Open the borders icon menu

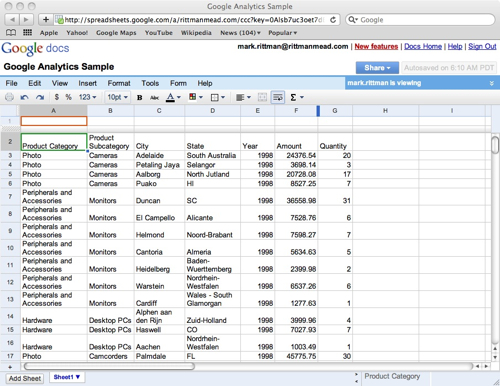point(218,97)
